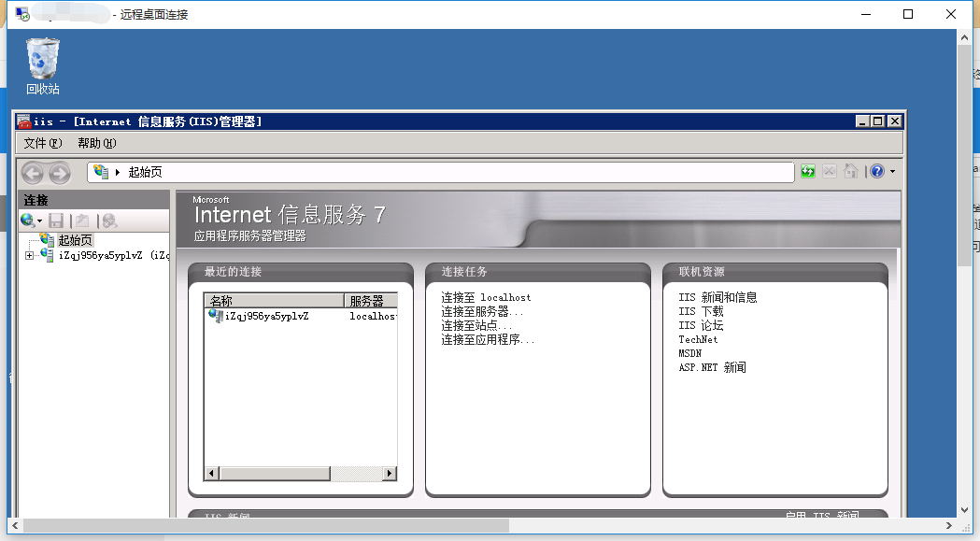
Task: Click the Up folder icon in Connections toolbar
Action: pos(82,221)
